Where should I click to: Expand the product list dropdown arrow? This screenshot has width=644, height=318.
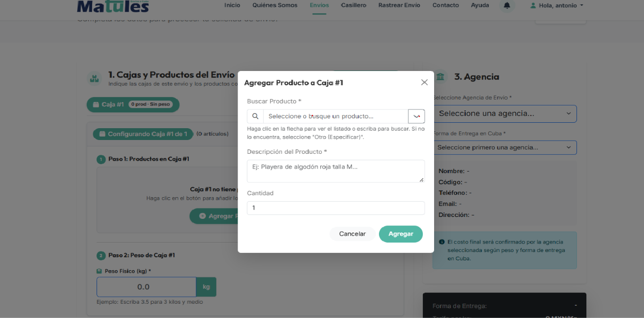[416, 116]
